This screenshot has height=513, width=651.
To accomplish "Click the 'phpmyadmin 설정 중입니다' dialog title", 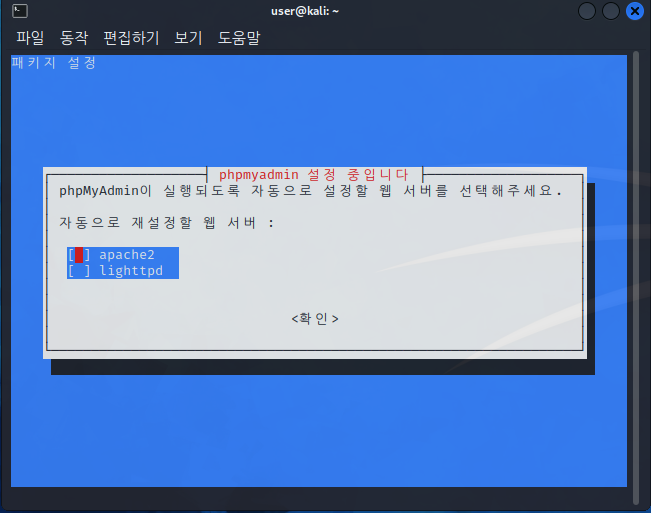I will 314,175.
